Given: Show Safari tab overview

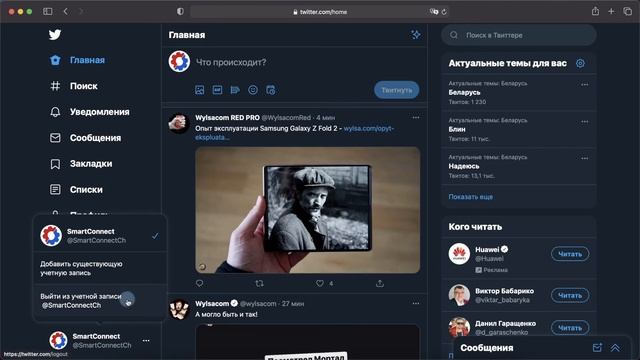Looking at the screenshot, I should [x=628, y=11].
